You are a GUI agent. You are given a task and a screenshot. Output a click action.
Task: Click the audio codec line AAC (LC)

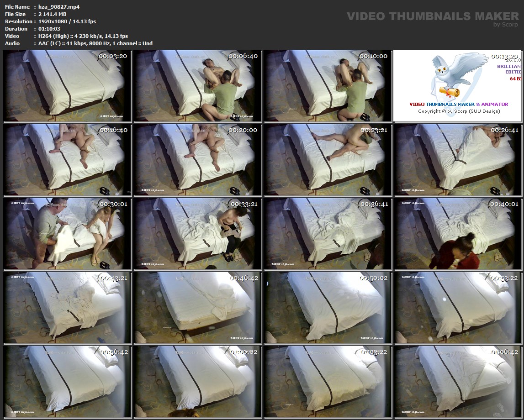pos(95,43)
